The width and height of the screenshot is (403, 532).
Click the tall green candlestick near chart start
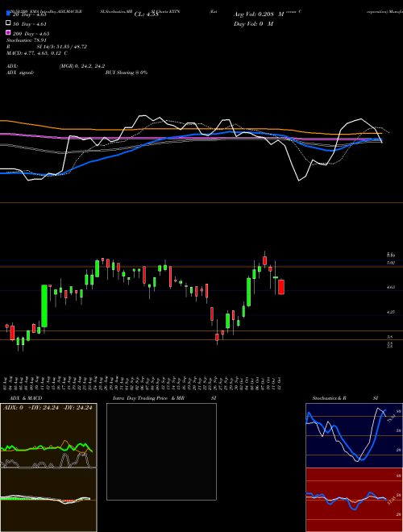[x=44, y=306]
